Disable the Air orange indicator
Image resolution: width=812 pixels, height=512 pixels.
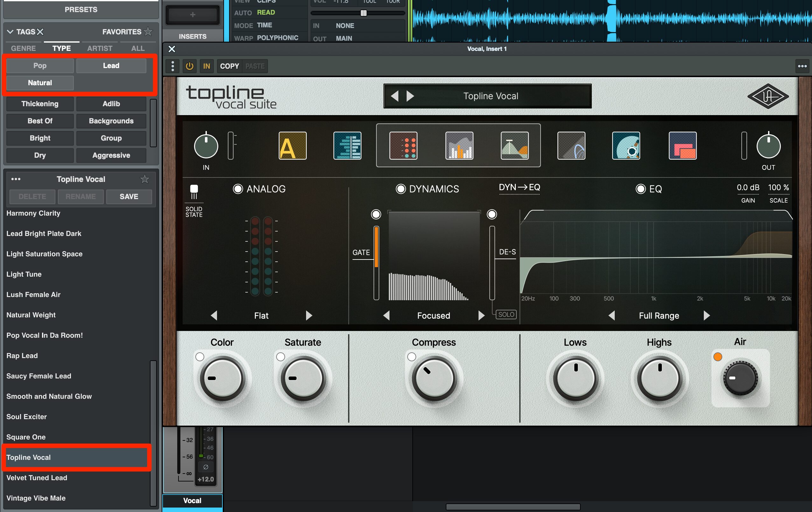point(717,356)
